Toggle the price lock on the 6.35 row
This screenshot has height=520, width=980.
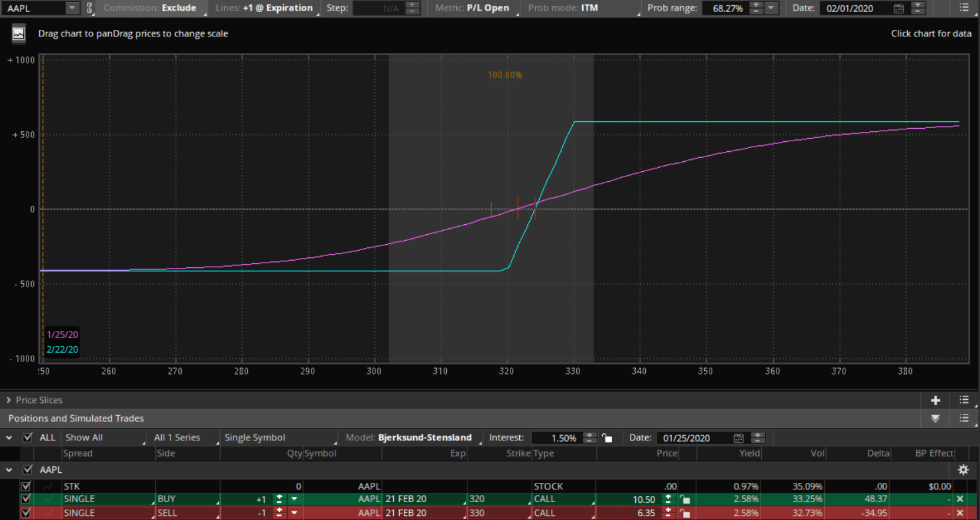tap(685, 513)
